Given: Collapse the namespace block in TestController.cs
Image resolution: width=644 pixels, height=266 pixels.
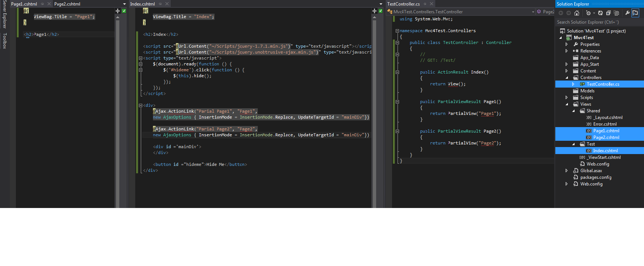Looking at the screenshot, I should 397,31.
